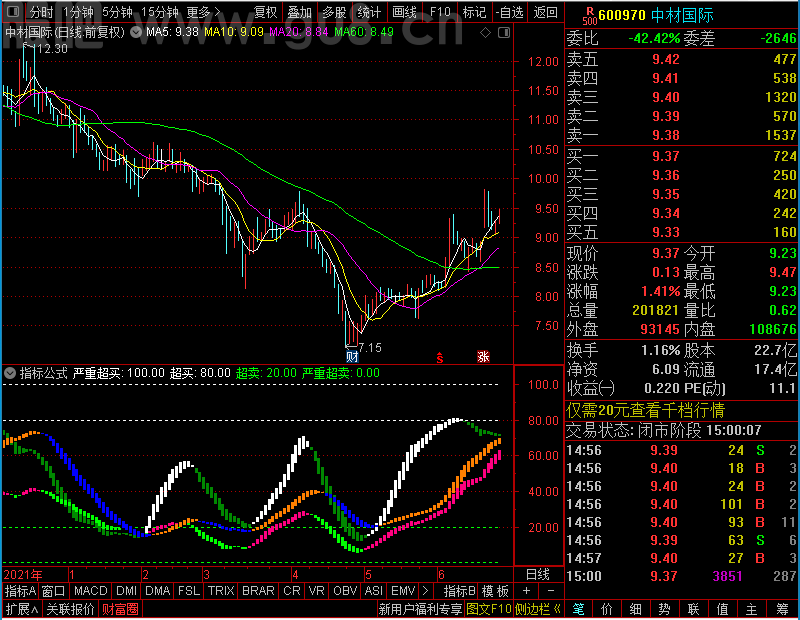The height and width of the screenshot is (620, 800).
Task: Click the MA20 value label
Action: pyautogui.click(x=298, y=32)
